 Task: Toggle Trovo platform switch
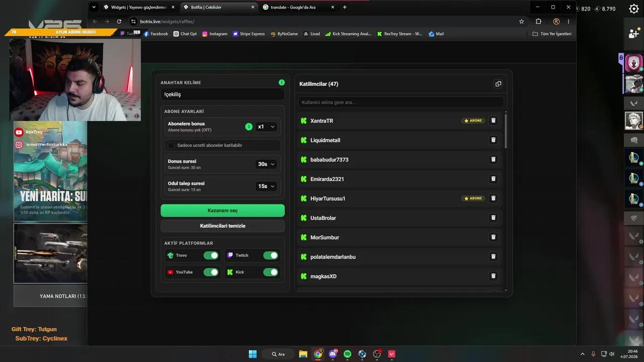tap(211, 255)
